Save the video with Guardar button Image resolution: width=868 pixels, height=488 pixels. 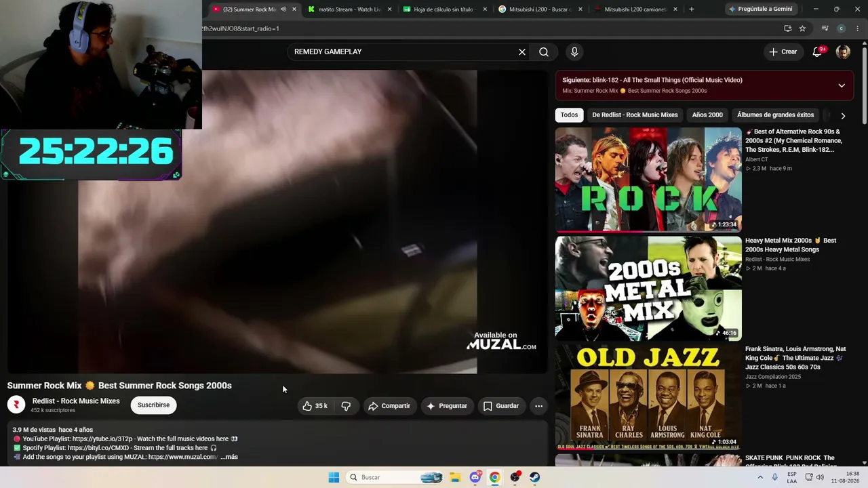click(501, 406)
